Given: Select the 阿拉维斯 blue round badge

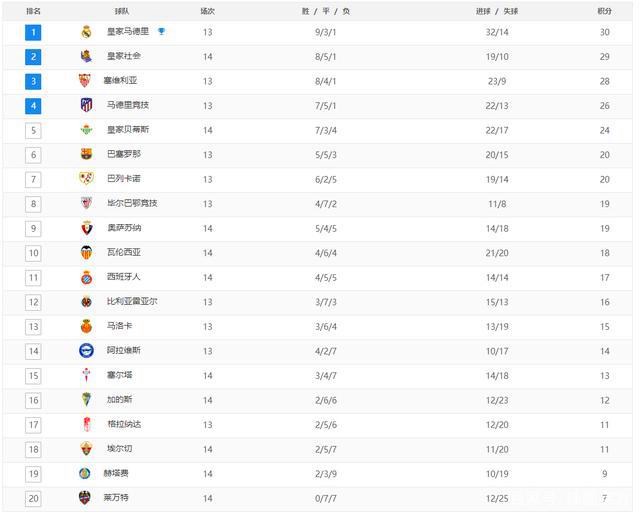Looking at the screenshot, I should pyautogui.click(x=86, y=350).
